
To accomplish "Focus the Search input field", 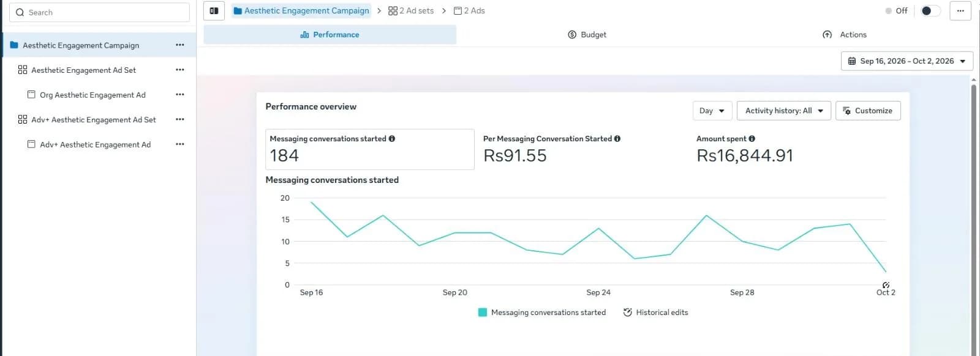I will 99,12.
